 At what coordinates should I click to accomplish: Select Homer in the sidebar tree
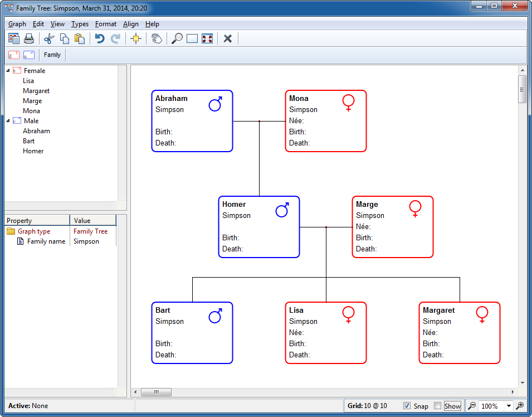(x=33, y=151)
